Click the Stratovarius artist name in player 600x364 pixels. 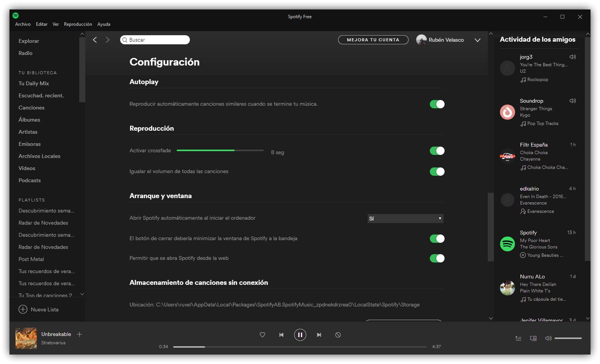(53, 343)
